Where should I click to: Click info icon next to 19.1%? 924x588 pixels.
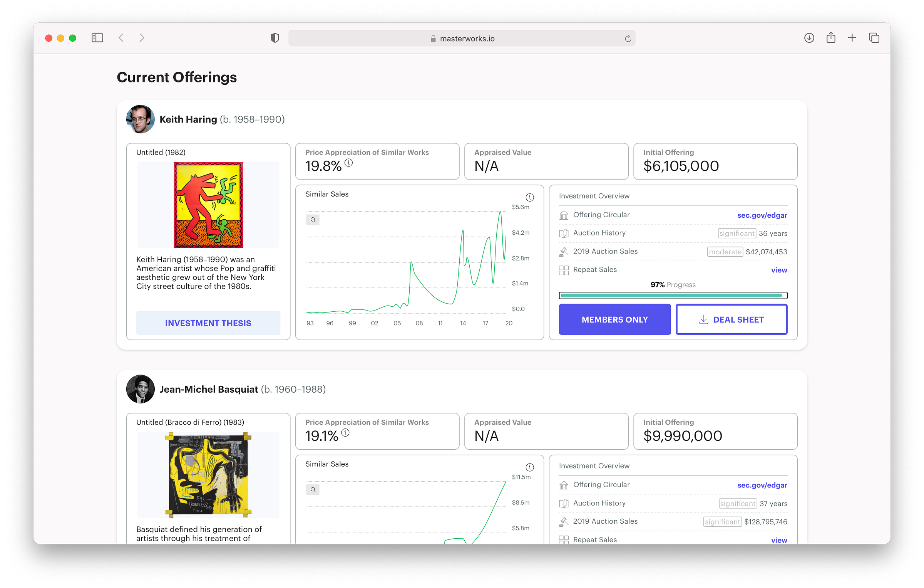point(345,432)
